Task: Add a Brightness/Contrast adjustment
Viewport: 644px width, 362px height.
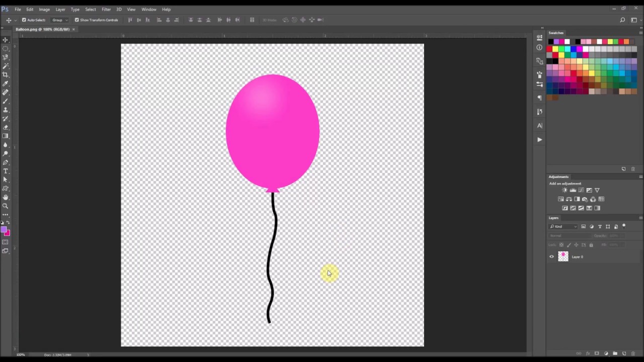Action: [x=565, y=190]
